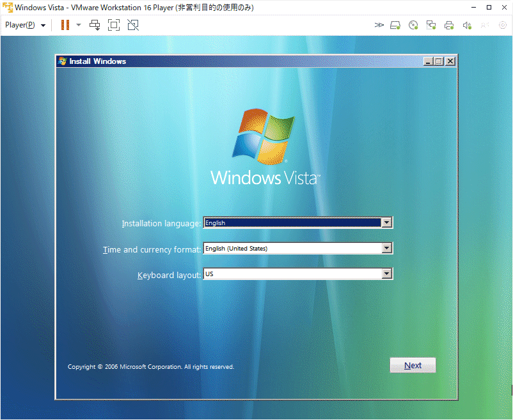The width and height of the screenshot is (513, 420).
Task: Click the "Installation language:" label
Action: pyautogui.click(x=161, y=224)
